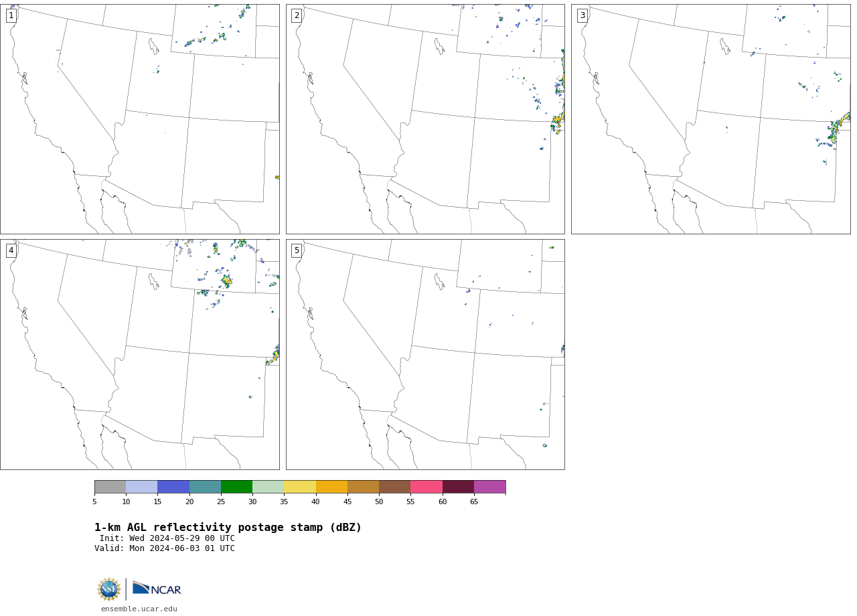The image size is (857, 616).
Task: Select the tan 45-50 dBZ swatch
Action: [x=363, y=487]
